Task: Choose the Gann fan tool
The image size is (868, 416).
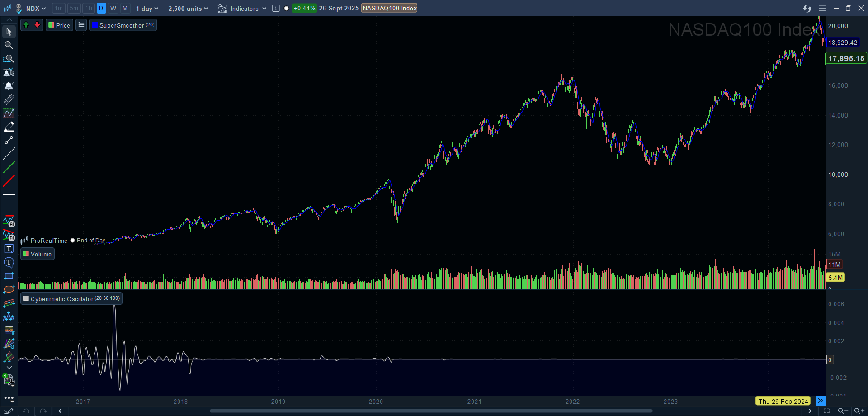Action: coord(9,344)
